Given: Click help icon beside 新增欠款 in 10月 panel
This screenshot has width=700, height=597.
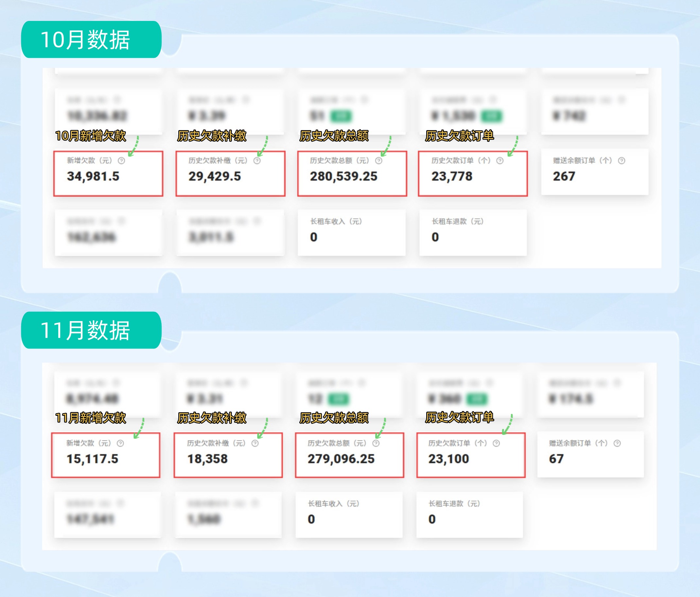Looking at the screenshot, I should pos(121,161).
